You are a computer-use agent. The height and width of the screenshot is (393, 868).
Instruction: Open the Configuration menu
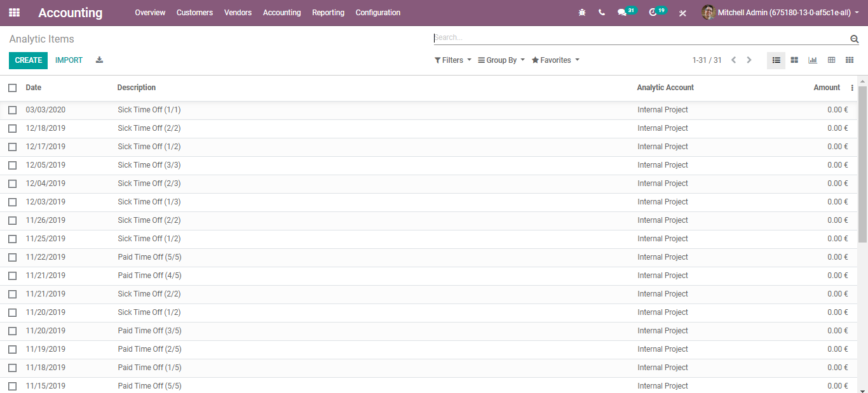pos(378,13)
